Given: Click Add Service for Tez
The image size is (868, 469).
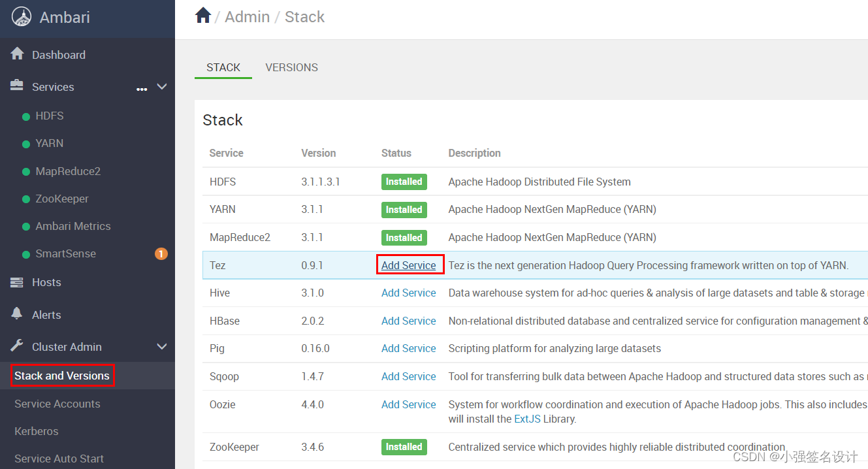Looking at the screenshot, I should (x=409, y=265).
